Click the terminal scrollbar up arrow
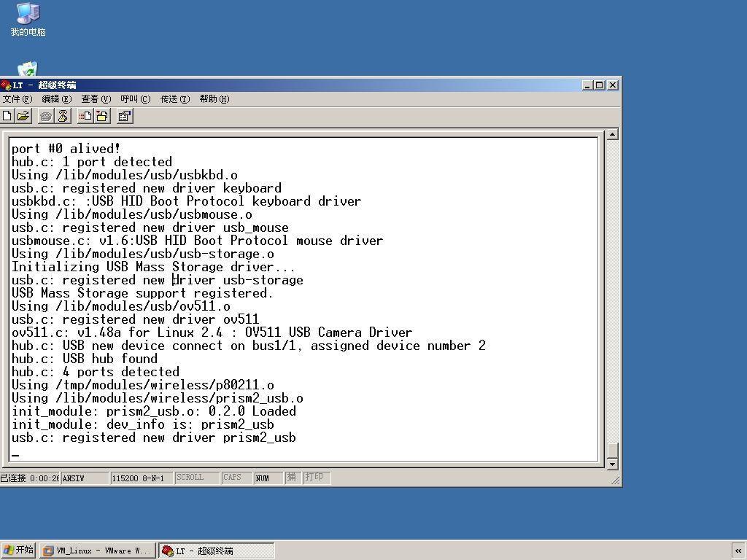 [612, 134]
